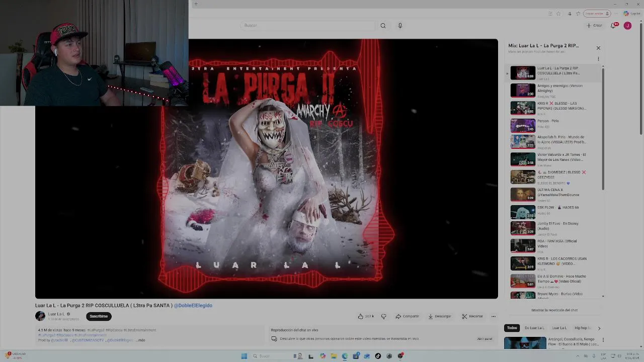Open Akapellah ft. Pirlo - Mundo de lo Ajeno

coord(553,142)
